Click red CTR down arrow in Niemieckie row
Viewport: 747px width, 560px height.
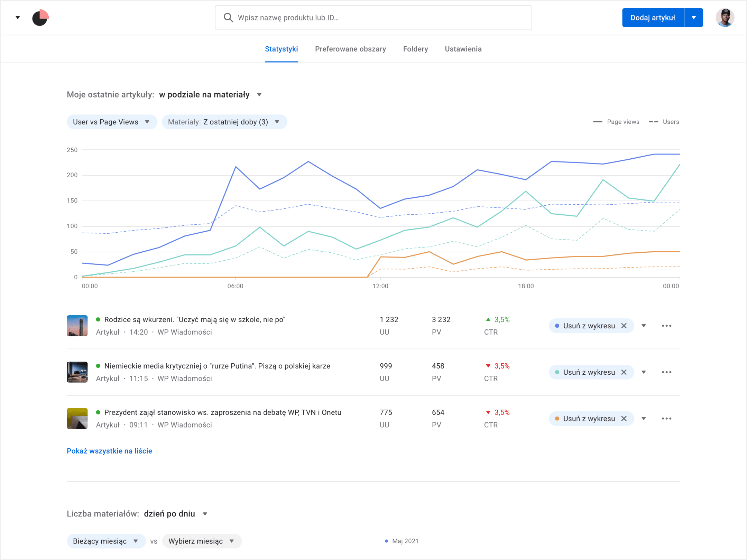[x=488, y=366]
